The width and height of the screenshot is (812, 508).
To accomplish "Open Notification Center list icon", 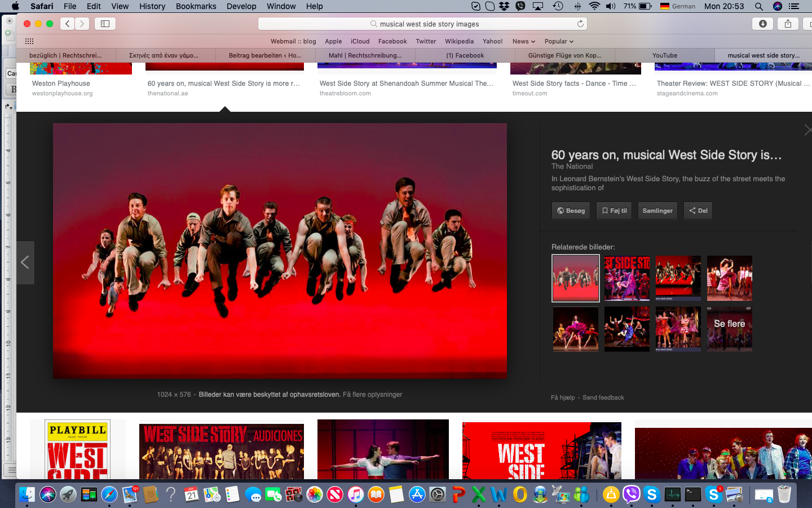I will (x=794, y=6).
